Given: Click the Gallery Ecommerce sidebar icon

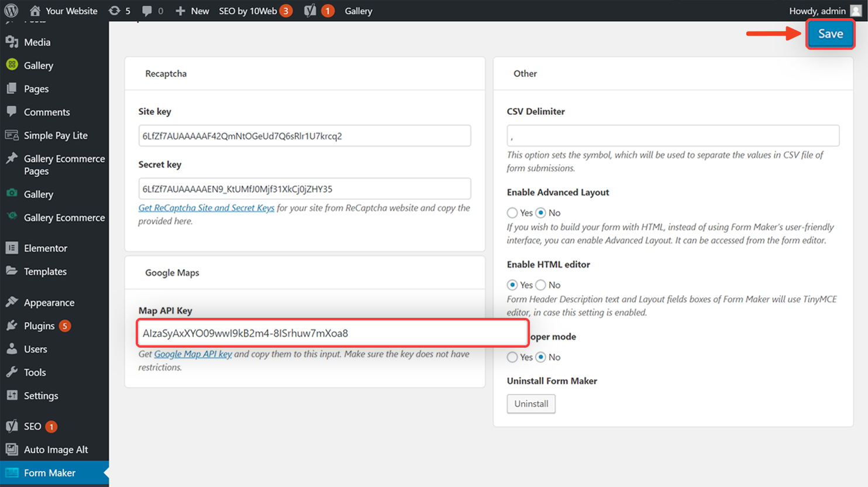Looking at the screenshot, I should [12, 217].
